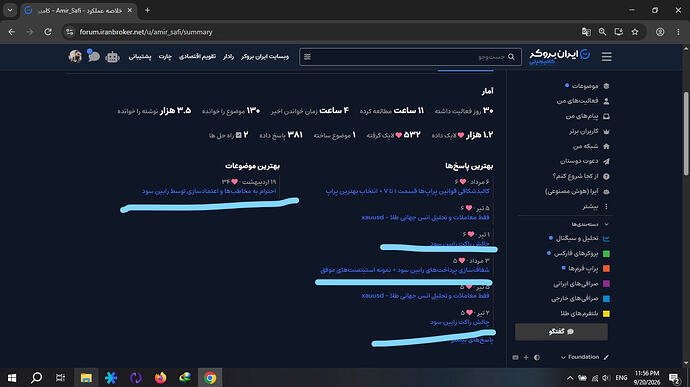690x387 pixels.
Task: Select yellow پلتفرم‌های طلا category
Action: (x=585, y=313)
